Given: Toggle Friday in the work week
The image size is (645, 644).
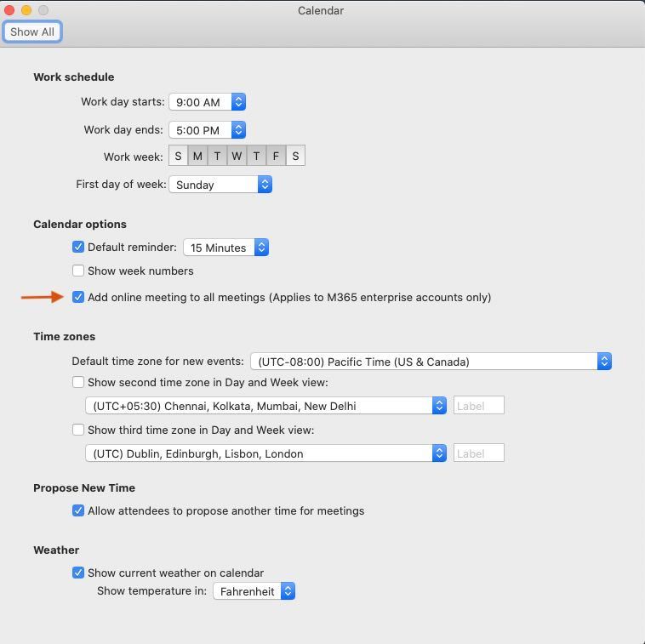Looking at the screenshot, I should pos(276,156).
